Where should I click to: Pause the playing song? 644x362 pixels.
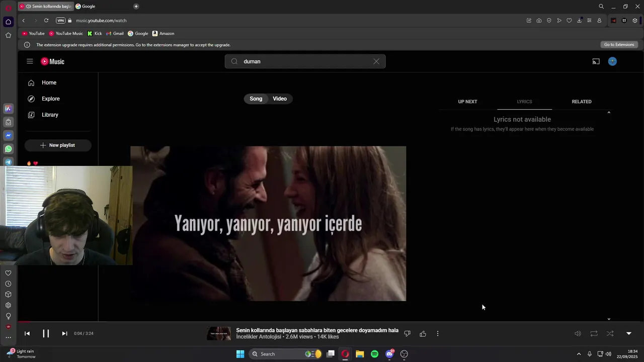tap(46, 333)
